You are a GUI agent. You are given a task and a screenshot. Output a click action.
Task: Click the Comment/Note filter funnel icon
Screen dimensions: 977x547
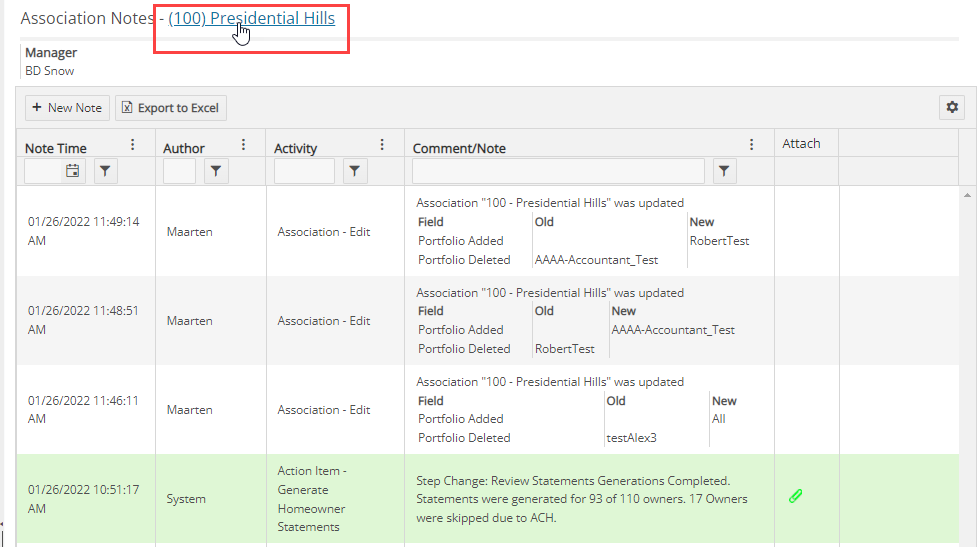725,171
